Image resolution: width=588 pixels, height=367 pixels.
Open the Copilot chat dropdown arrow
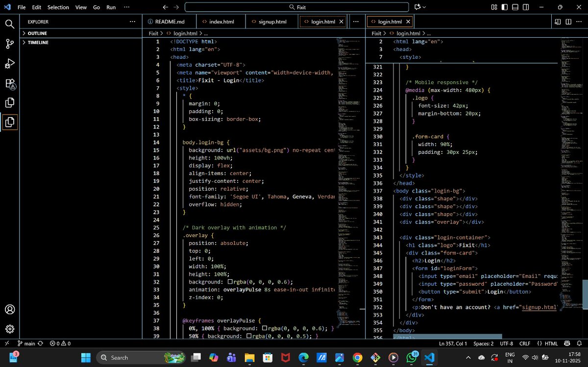click(424, 7)
